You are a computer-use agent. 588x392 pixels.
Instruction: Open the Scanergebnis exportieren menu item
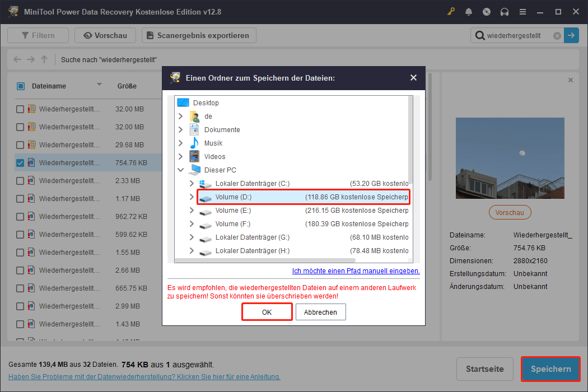199,35
